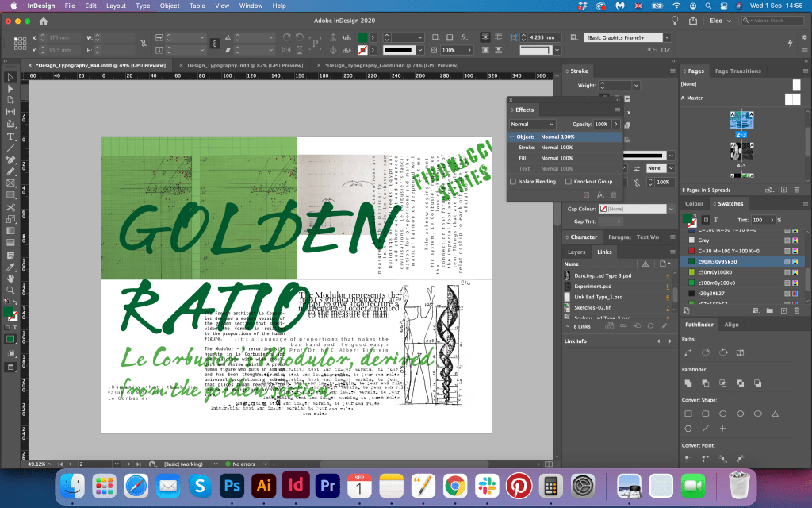Viewport: 812px width, 508px height.
Task: Pick the Hand tool
Action: (x=11, y=278)
